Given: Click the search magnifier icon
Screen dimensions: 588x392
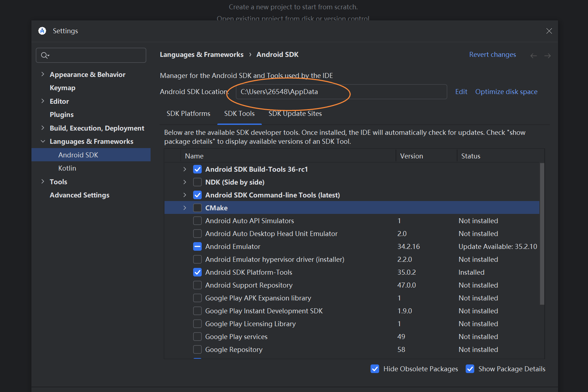Looking at the screenshot, I should [x=45, y=55].
